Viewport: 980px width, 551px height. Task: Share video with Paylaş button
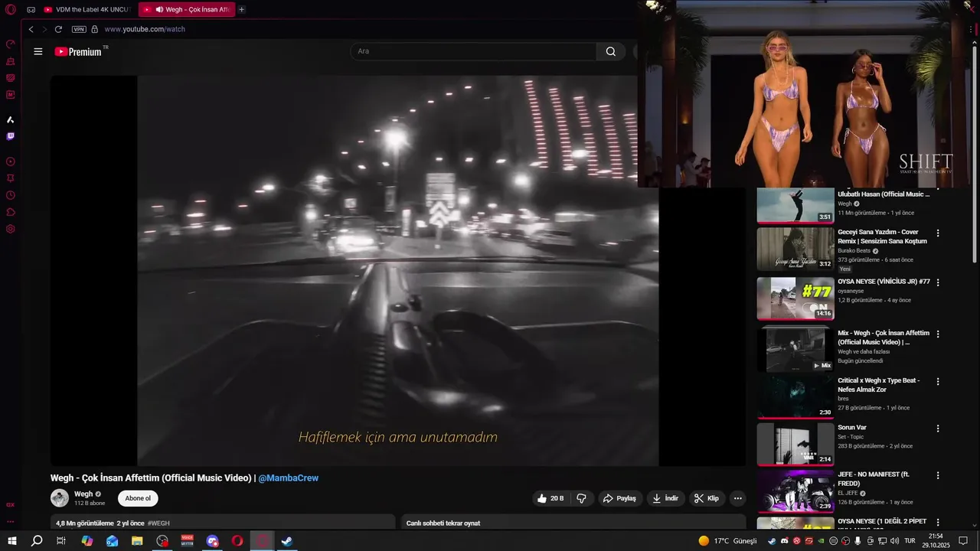tap(619, 498)
